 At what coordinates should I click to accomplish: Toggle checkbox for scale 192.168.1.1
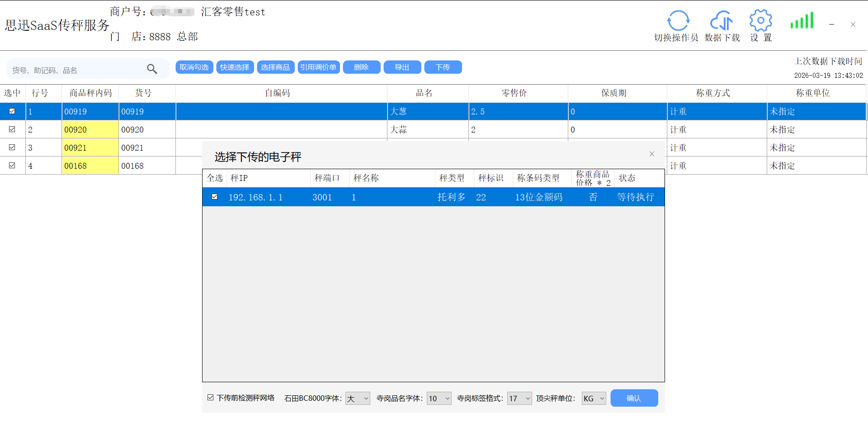tap(215, 197)
